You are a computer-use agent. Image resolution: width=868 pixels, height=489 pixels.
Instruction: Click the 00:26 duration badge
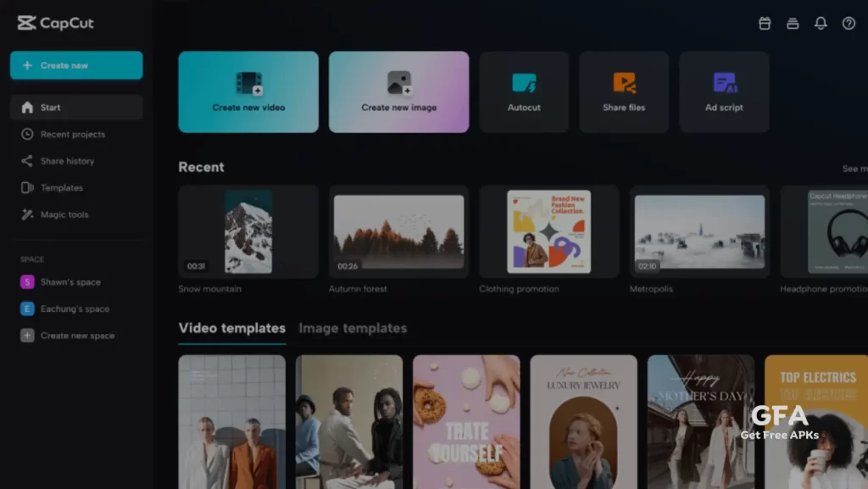click(348, 266)
